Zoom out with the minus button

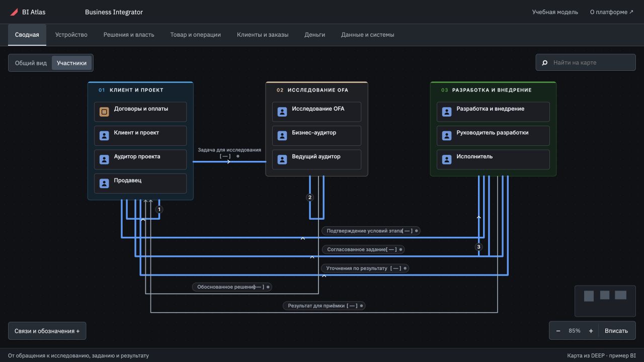(558, 331)
